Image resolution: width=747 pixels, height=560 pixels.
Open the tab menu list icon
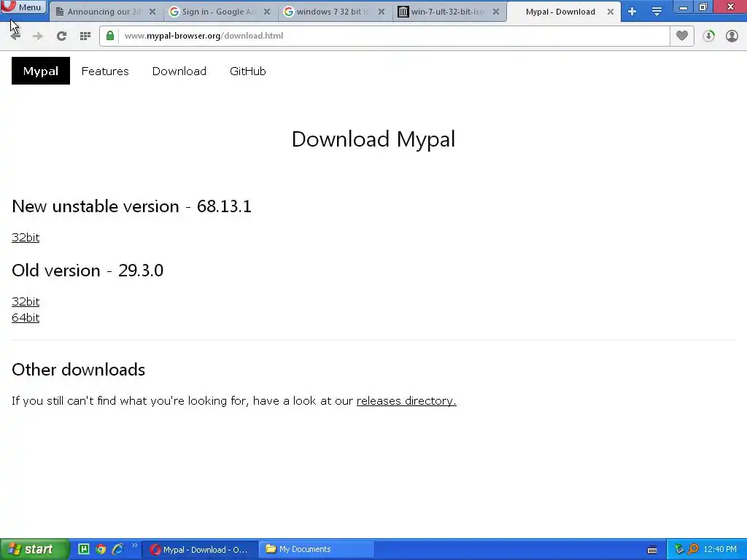pos(657,12)
